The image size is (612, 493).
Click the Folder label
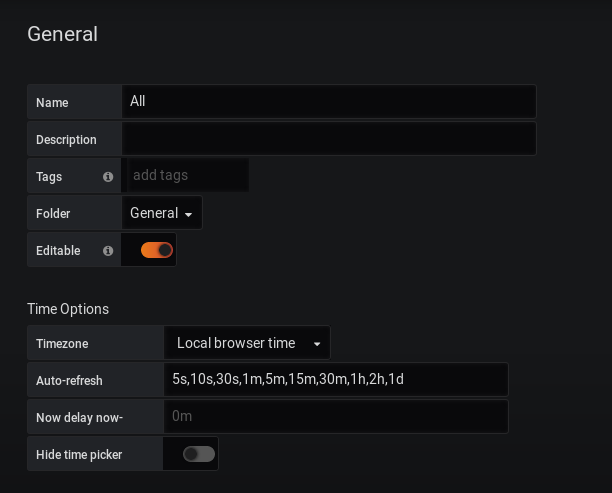click(53, 214)
